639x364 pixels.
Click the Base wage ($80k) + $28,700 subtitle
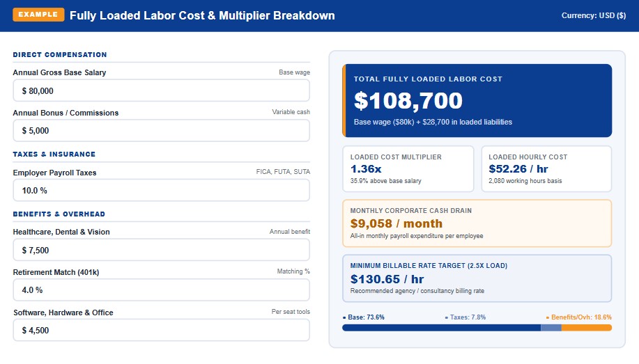[x=433, y=122]
